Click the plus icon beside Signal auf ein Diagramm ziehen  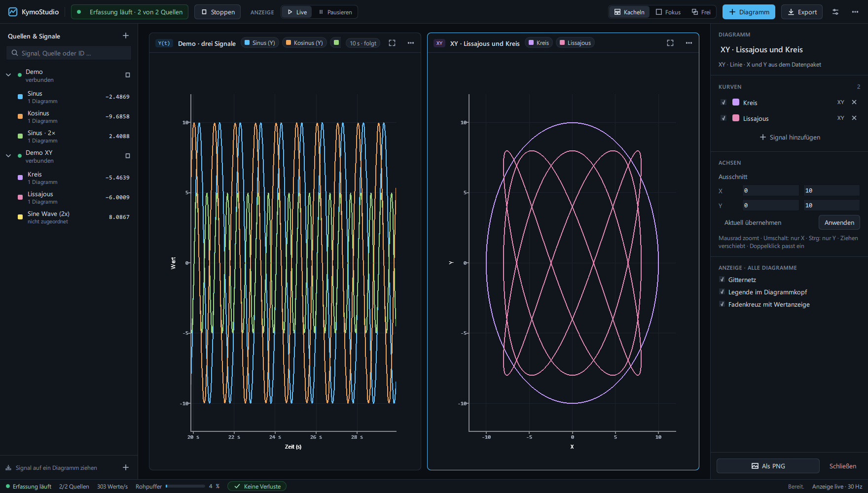coord(126,467)
